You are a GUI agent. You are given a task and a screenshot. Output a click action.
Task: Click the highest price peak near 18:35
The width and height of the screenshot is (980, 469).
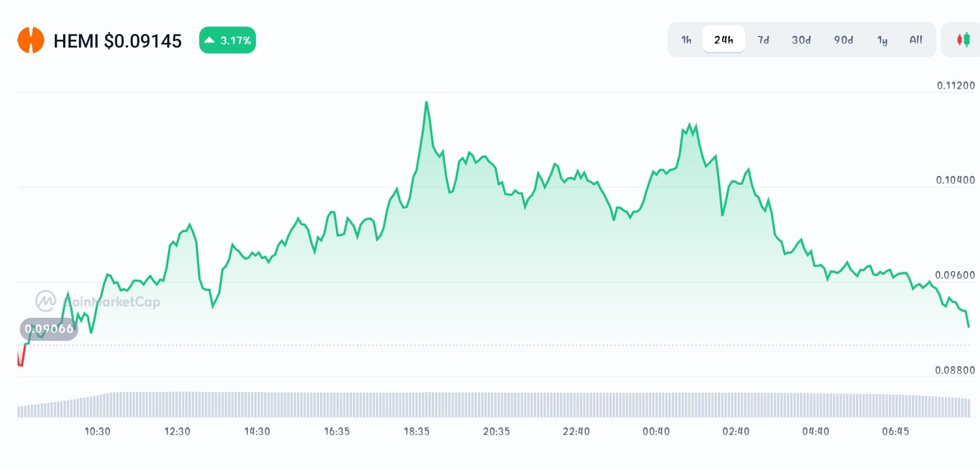click(x=427, y=103)
